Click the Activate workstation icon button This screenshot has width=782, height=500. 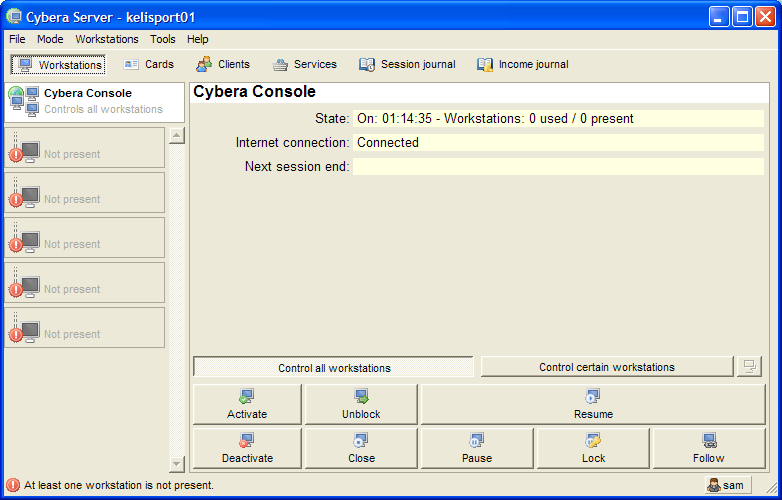tap(247, 404)
